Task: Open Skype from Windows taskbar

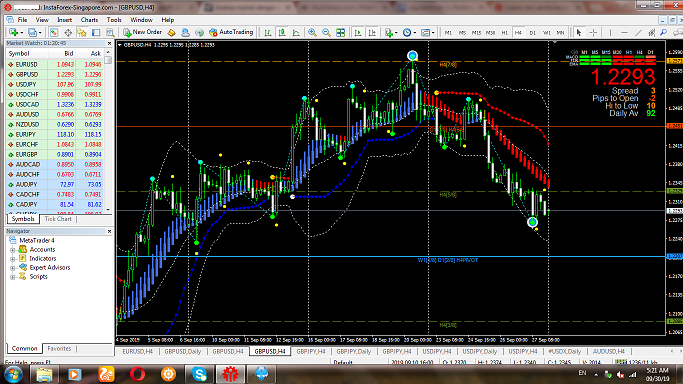Action: pyautogui.click(x=199, y=374)
